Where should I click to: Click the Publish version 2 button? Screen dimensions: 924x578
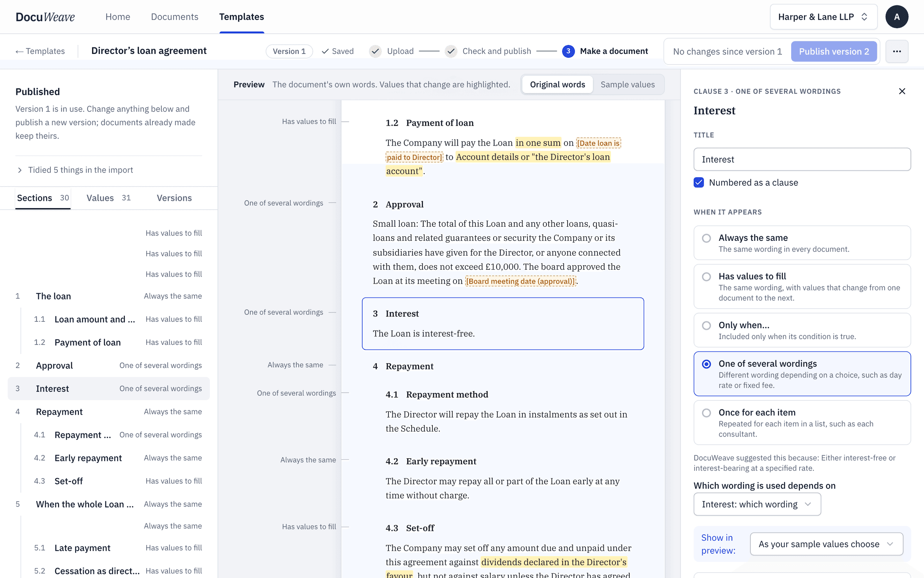coord(834,51)
